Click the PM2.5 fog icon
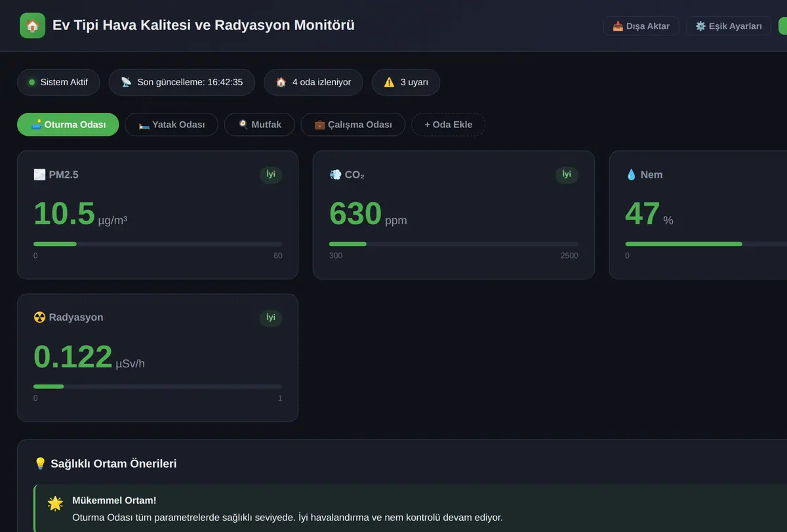 point(39,174)
